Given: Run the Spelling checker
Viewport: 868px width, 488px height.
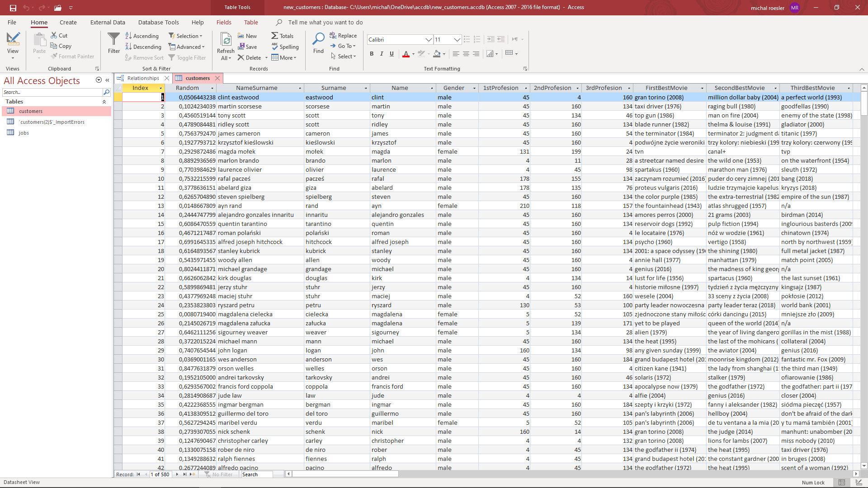Looking at the screenshot, I should point(285,47).
